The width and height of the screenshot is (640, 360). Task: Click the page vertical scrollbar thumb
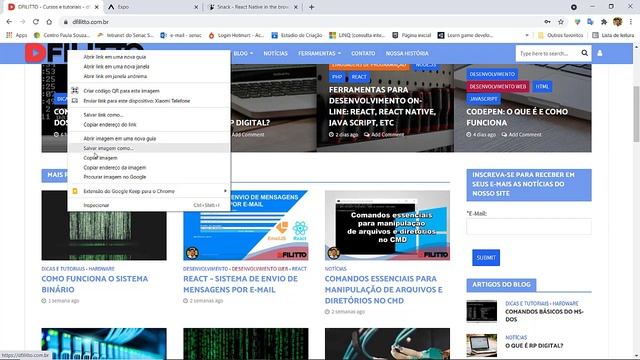click(636, 114)
